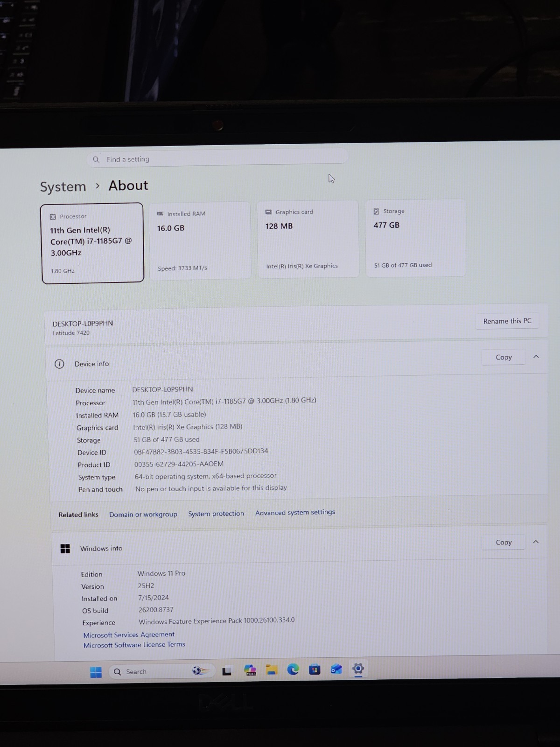The image size is (560, 747).
Task: Open Outlook from the taskbar
Action: tap(336, 669)
